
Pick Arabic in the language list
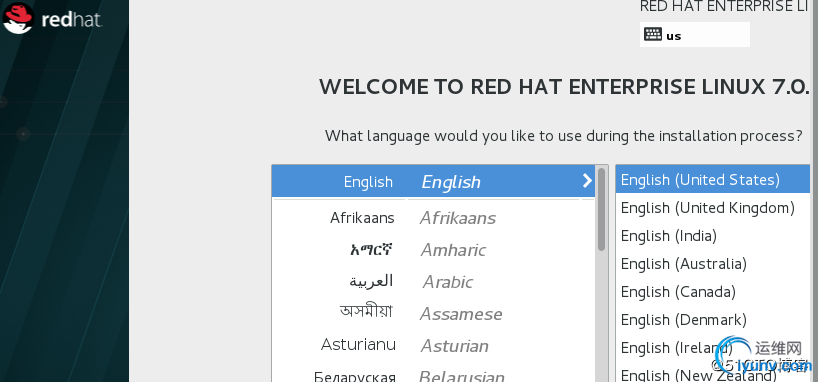433,281
